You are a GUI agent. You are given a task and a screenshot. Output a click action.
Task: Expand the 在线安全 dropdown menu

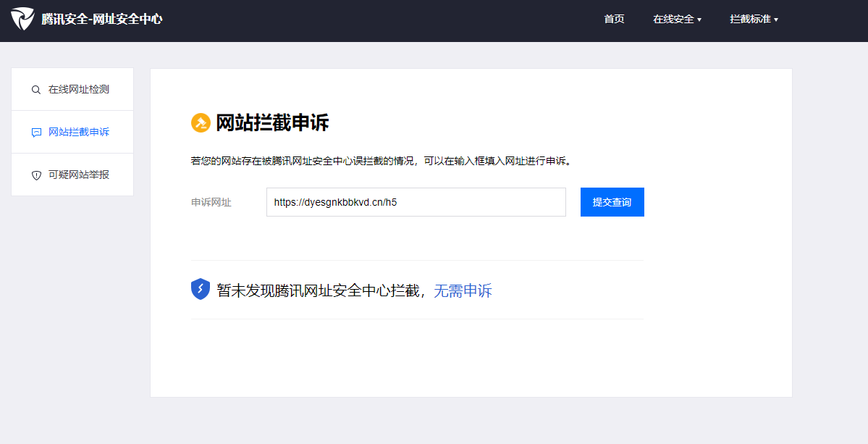[x=677, y=20]
